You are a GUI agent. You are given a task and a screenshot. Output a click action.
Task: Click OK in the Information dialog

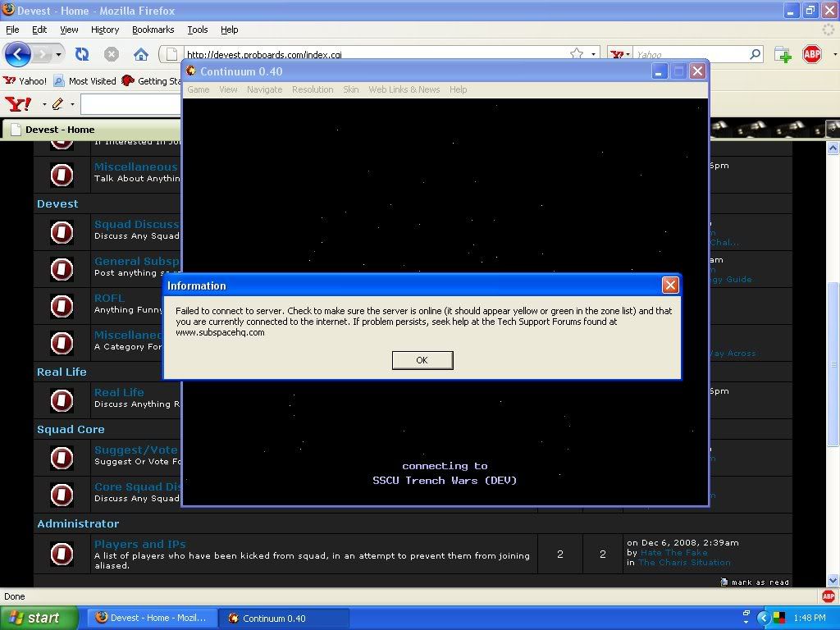tap(422, 360)
